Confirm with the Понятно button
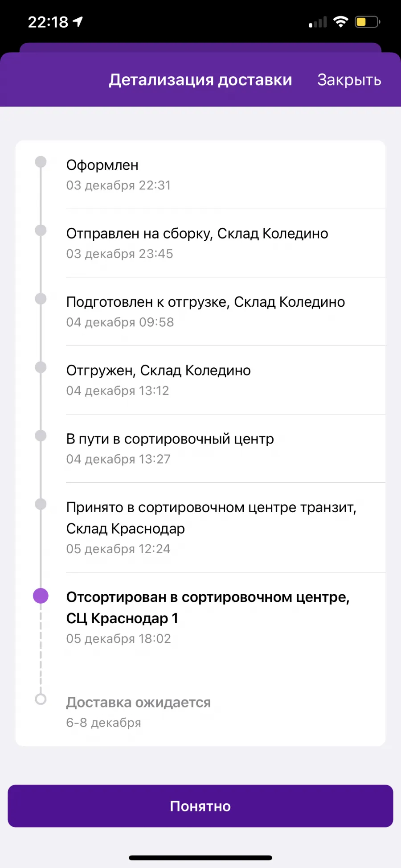This screenshot has width=401, height=868. [200, 806]
